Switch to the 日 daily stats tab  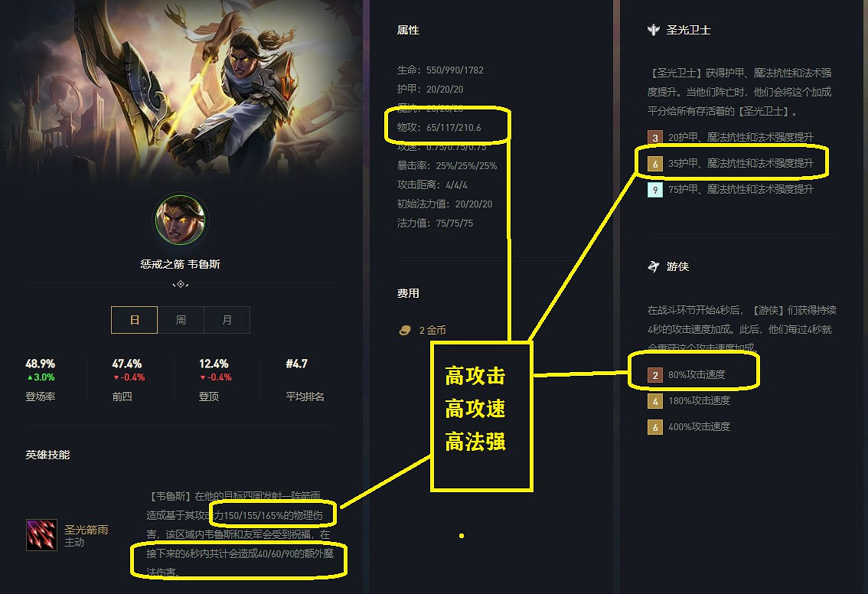pyautogui.click(x=135, y=320)
